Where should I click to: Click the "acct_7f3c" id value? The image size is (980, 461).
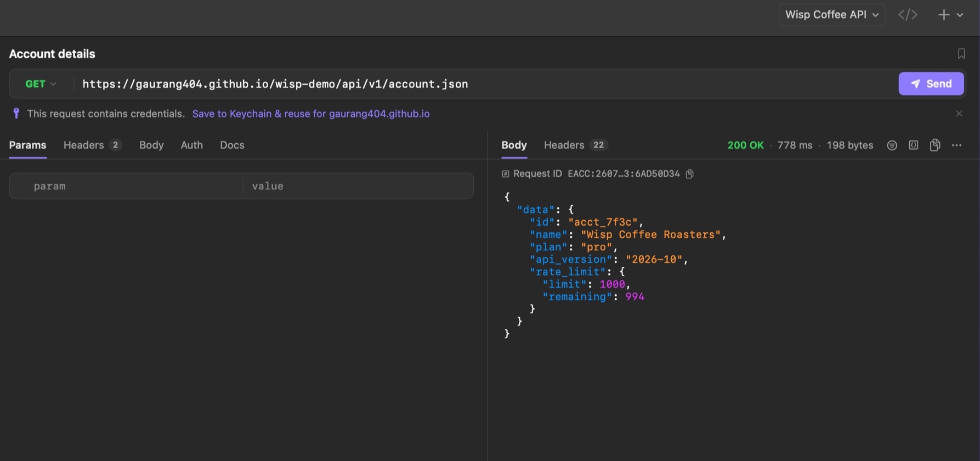click(x=603, y=222)
